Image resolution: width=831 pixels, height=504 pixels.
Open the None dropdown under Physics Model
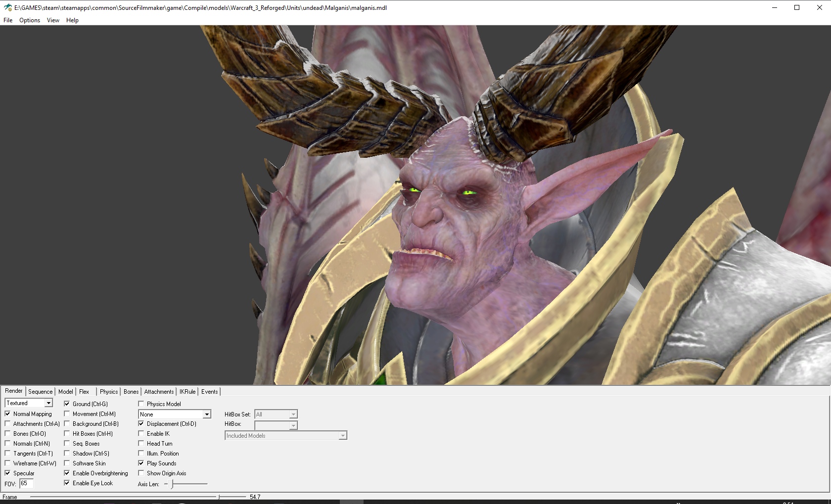click(x=175, y=414)
